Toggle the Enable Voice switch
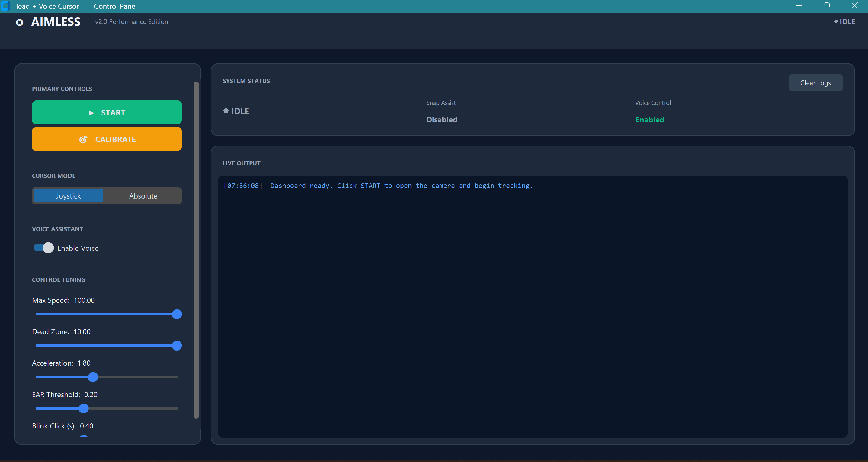Viewport: 868px width, 462px height. (x=43, y=248)
